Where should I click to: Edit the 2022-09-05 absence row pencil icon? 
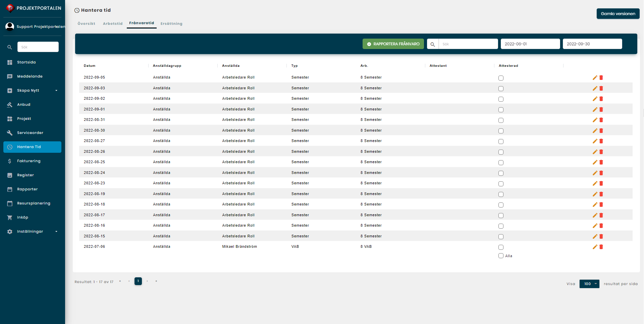[x=595, y=78]
